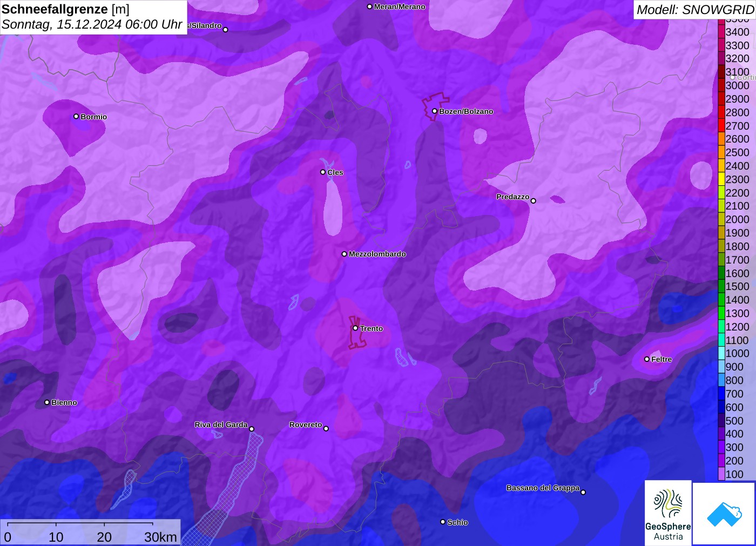The width and height of the screenshot is (756, 546).
Task: Select the Meran/Merano marker dot
Action: pos(370,7)
